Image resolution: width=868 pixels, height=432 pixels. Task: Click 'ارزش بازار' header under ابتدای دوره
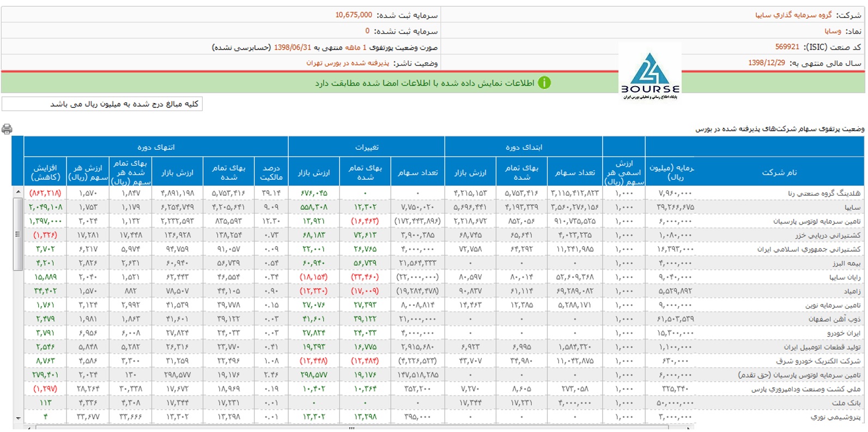(x=470, y=172)
